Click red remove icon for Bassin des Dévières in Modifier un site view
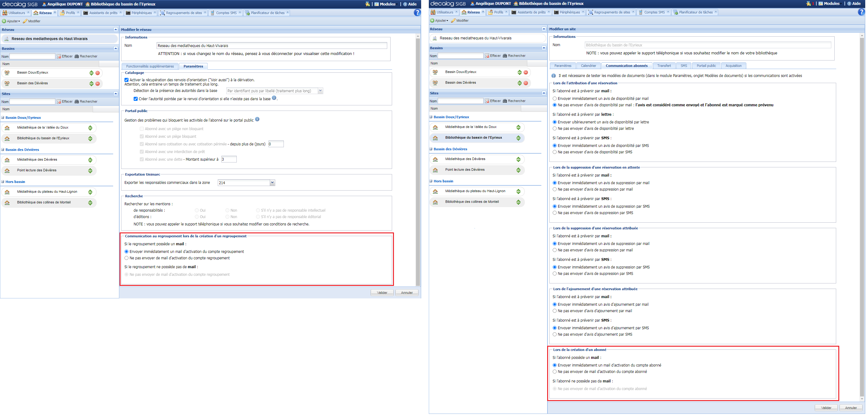 pos(526,83)
